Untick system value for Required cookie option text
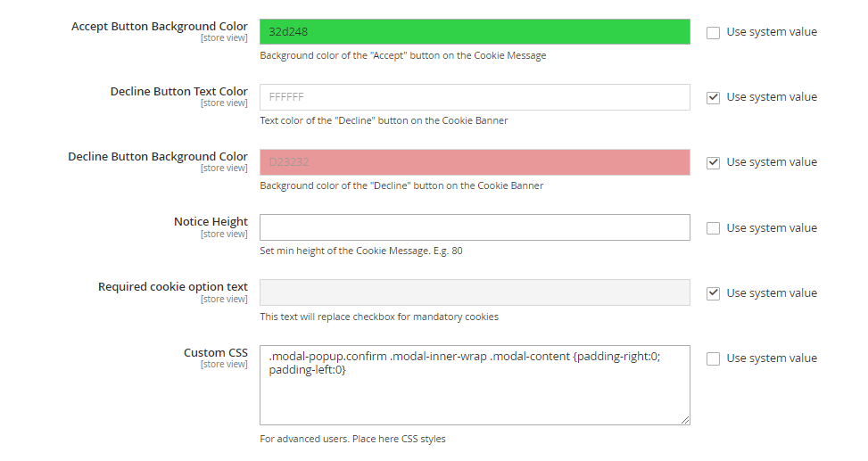868x461 pixels. 713,293
